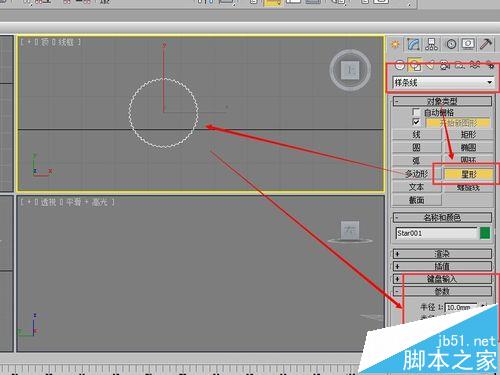Click the ViewCube in the top viewport
This screenshot has width=500, height=375.
(x=350, y=70)
